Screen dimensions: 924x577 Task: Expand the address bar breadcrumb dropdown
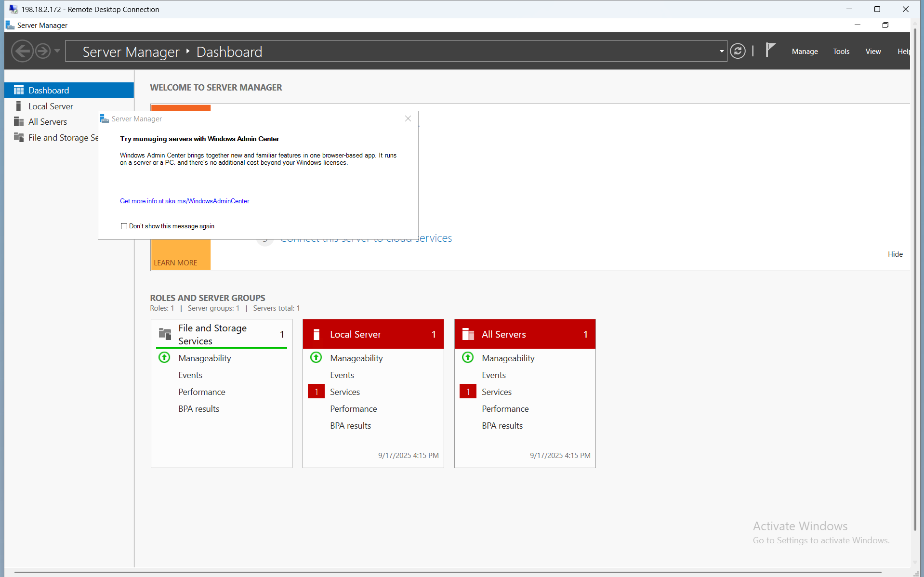[x=721, y=51]
